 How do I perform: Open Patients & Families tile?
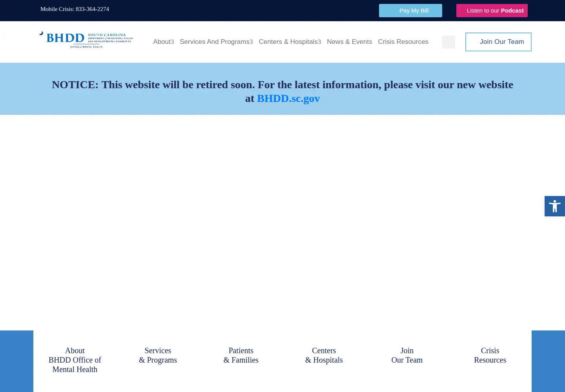coord(241,355)
